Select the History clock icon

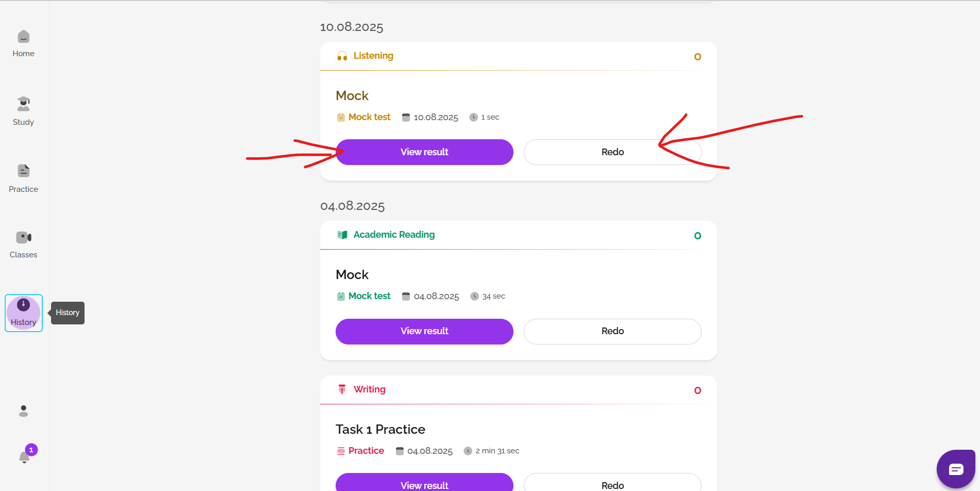pyautogui.click(x=23, y=305)
